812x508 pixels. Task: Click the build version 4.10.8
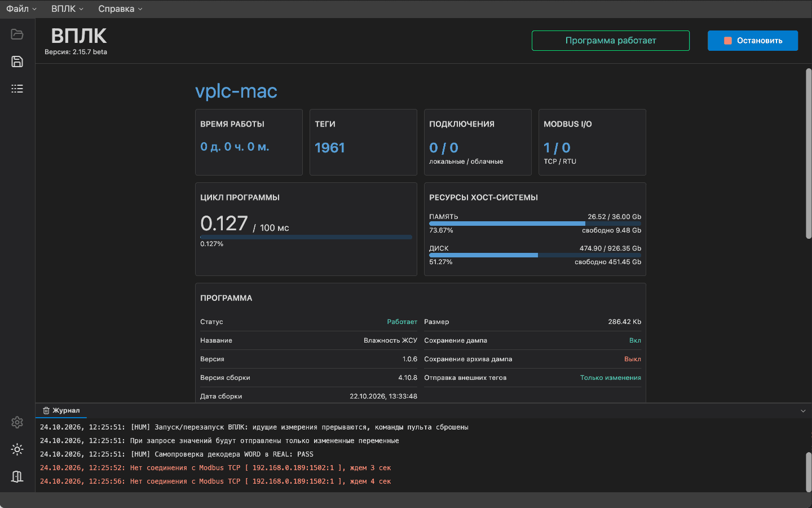(408, 378)
